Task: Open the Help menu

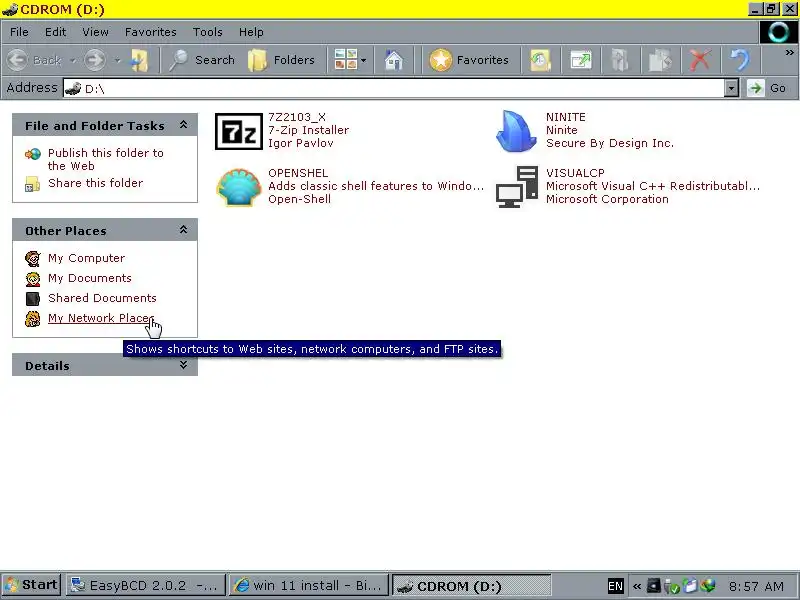Action: [x=251, y=32]
